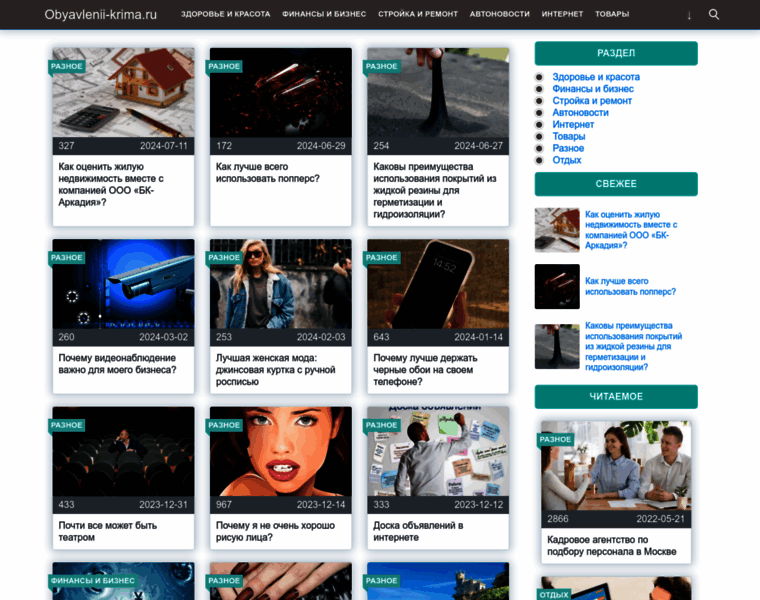Click РАЗНОЕ tag on camera article
Image resolution: width=760 pixels, height=600 pixels.
pyautogui.click(x=67, y=258)
